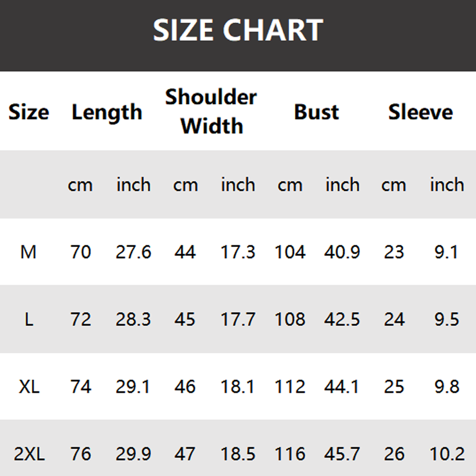Click the XL size row label
This screenshot has width=476, height=476.
(29, 387)
